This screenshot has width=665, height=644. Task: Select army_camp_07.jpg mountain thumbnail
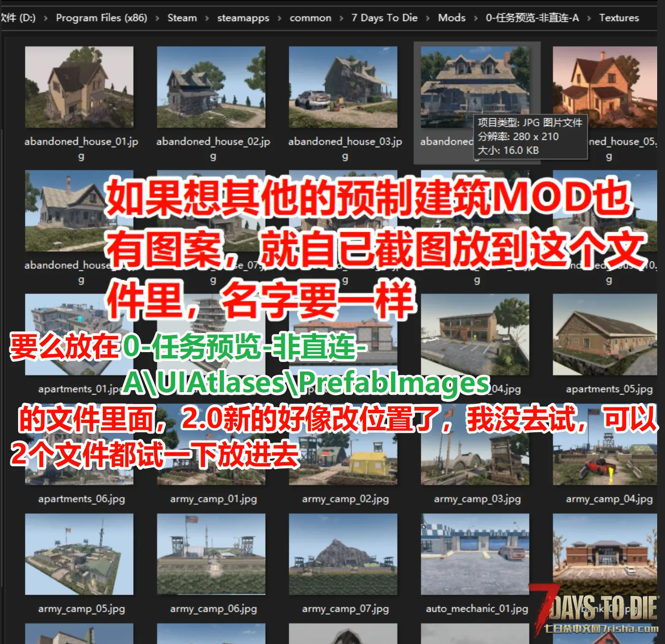point(343,554)
